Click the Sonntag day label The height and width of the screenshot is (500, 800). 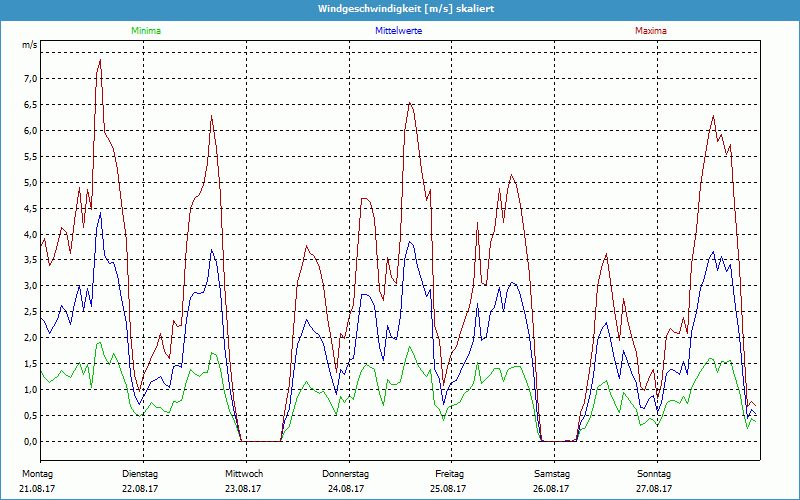654,474
